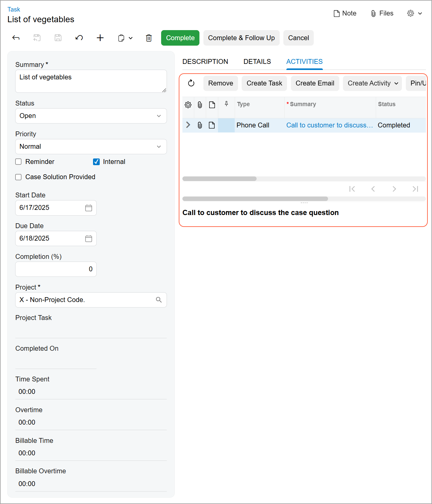Refresh the activities list
432x504 pixels.
[x=191, y=83]
